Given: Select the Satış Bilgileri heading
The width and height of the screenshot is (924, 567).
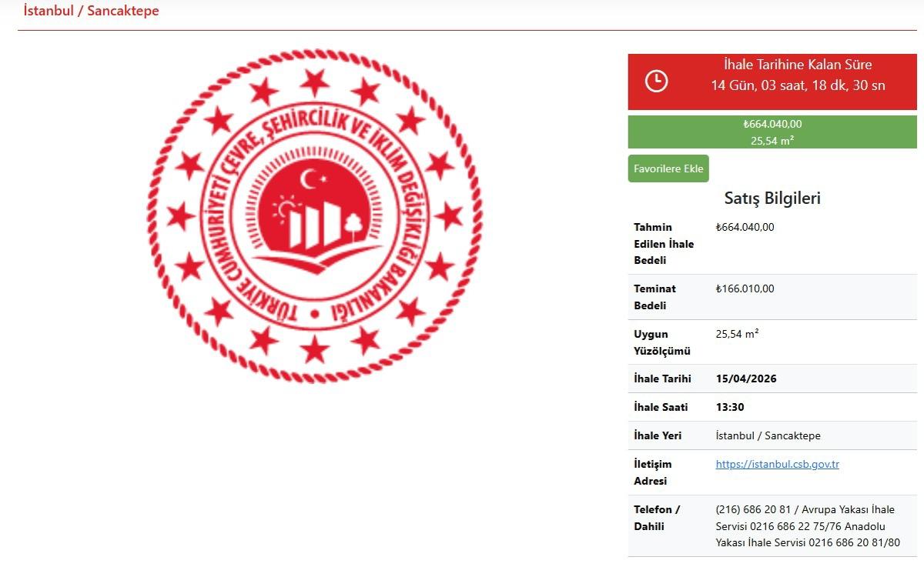Looking at the screenshot, I should (772, 198).
